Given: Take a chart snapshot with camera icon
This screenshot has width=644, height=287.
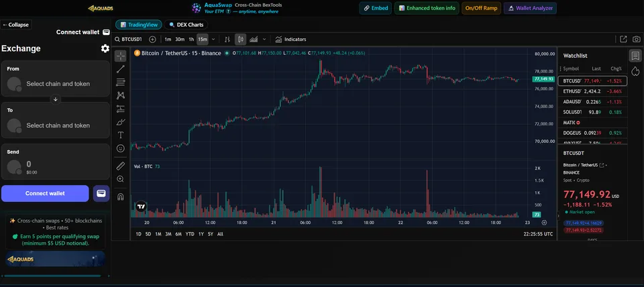Looking at the screenshot, I should 636,40.
